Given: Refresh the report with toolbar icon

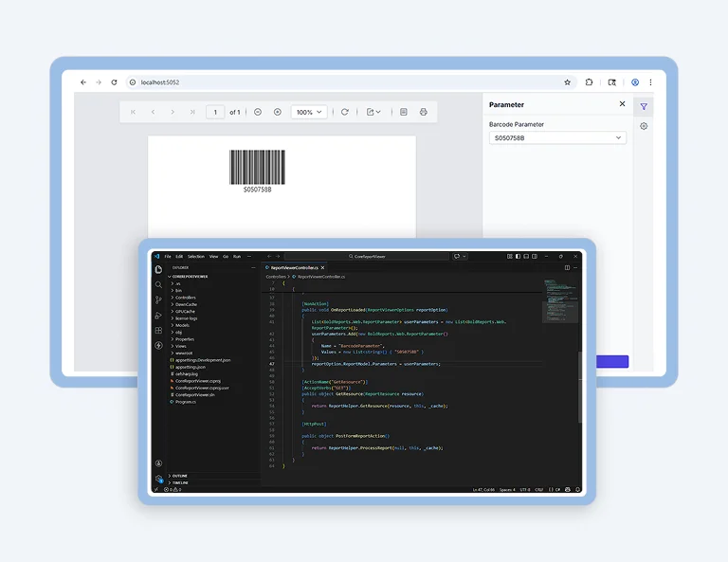Looking at the screenshot, I should click(344, 112).
